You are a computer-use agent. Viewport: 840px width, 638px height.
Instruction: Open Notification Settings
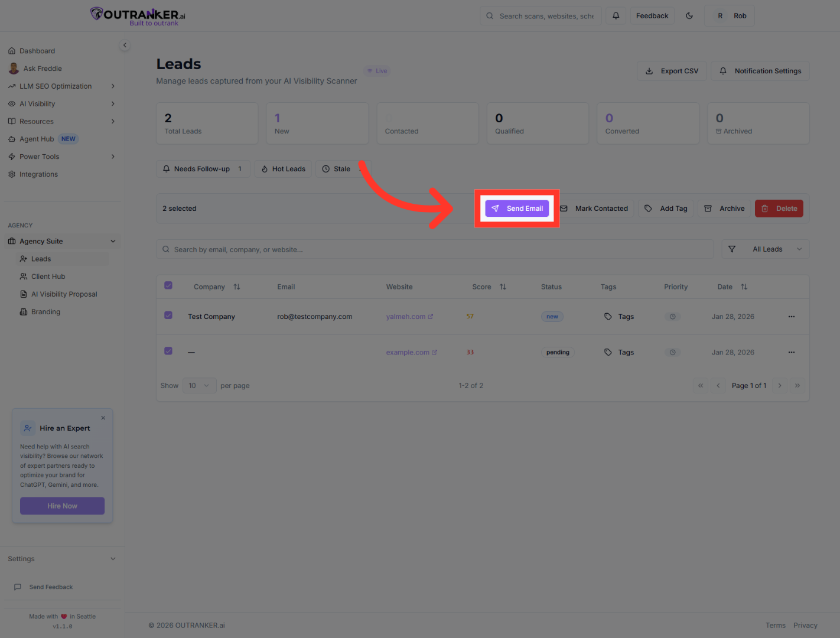click(x=760, y=71)
